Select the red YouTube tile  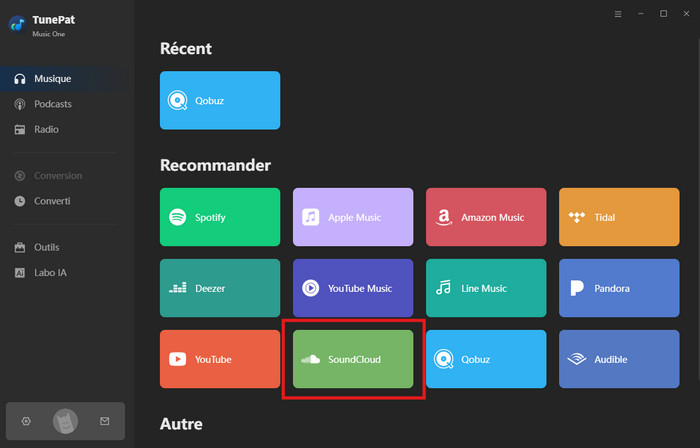220,359
